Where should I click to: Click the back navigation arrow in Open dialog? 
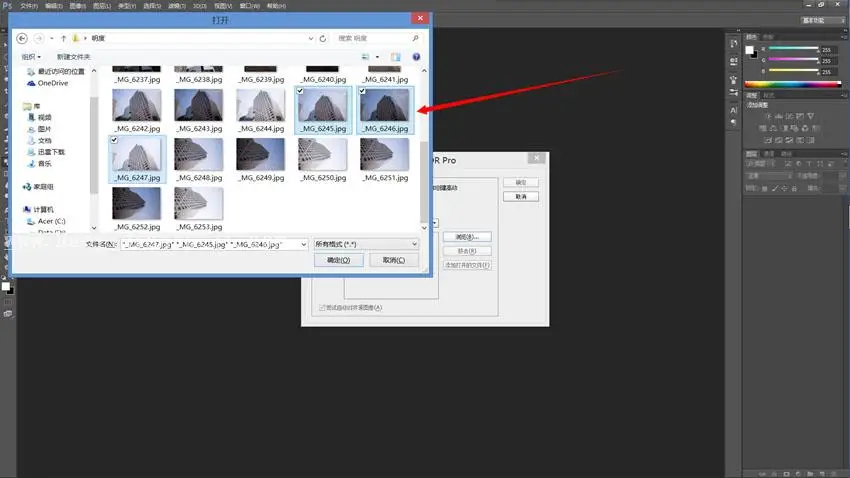pos(22,38)
